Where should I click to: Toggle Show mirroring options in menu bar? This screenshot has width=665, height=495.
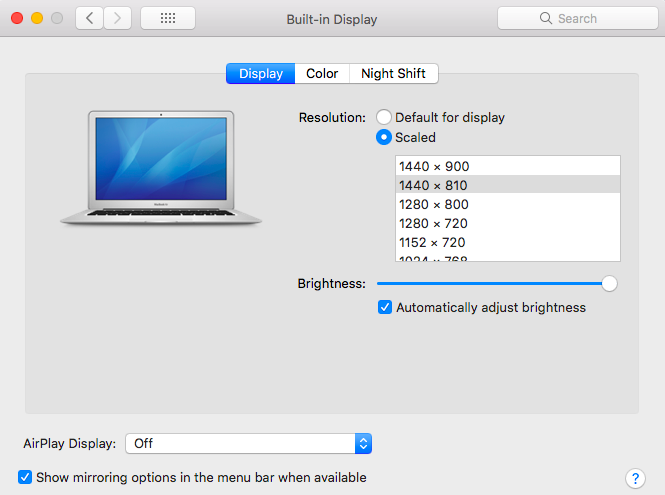click(25, 477)
